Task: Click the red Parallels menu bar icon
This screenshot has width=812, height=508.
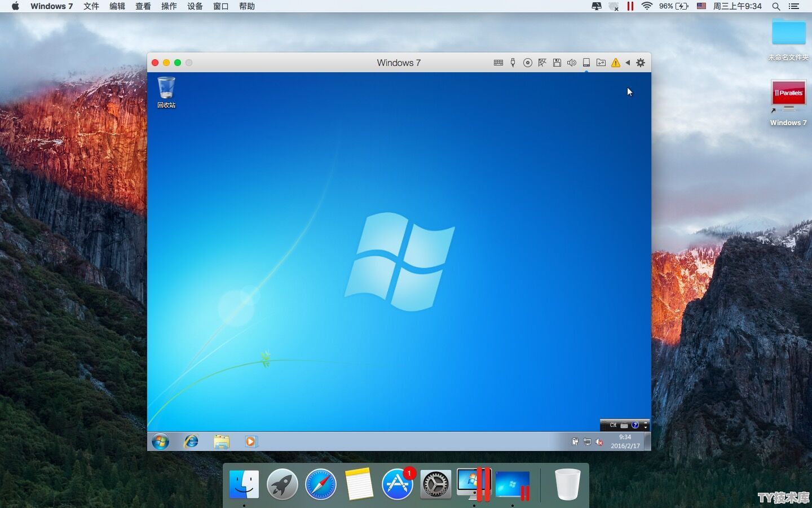Action: (630, 6)
